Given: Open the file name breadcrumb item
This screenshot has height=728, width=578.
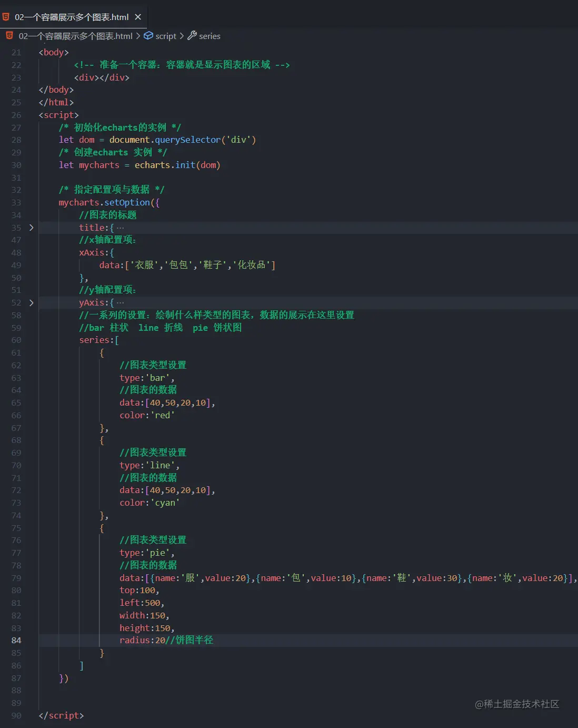Looking at the screenshot, I should (x=75, y=36).
